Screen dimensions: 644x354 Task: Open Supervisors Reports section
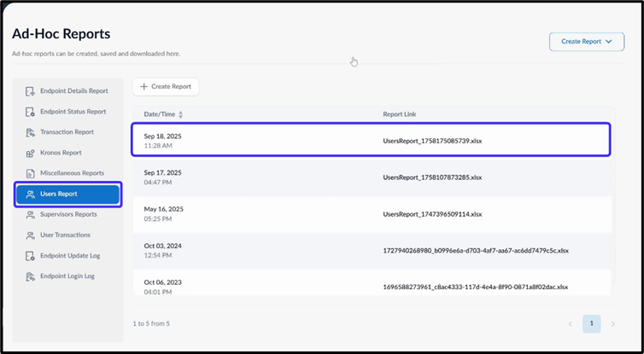tap(68, 215)
